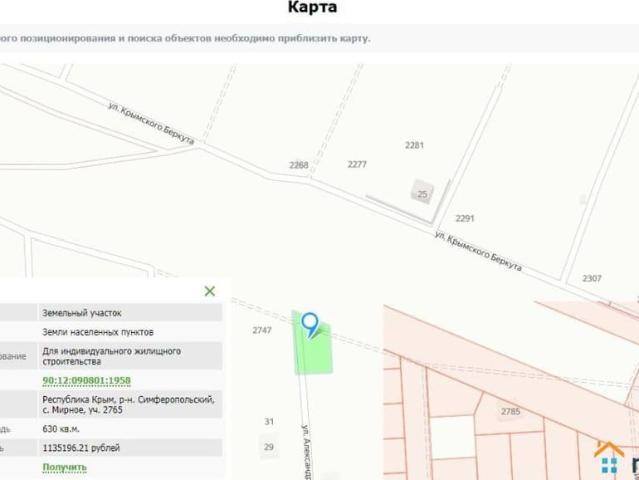Click house number 29 on map
This screenshot has height=480, width=639.
[x=268, y=447]
